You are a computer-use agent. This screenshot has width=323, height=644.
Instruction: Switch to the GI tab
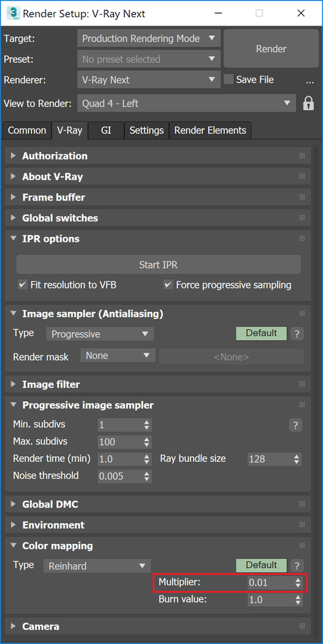coord(106,131)
